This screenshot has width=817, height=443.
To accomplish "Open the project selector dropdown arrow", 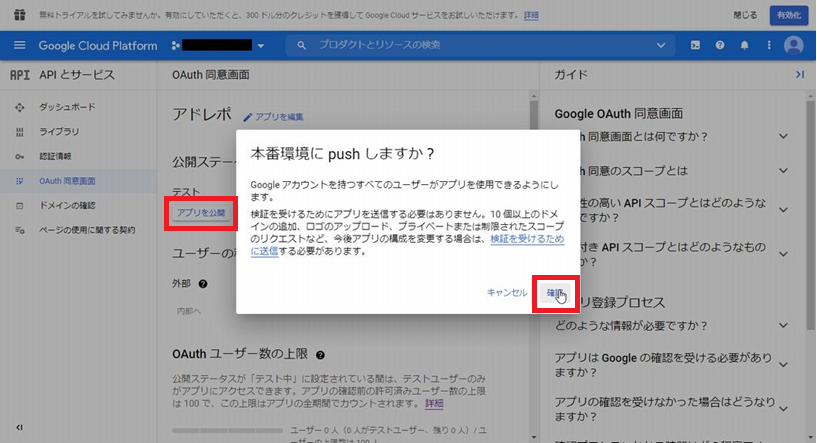I will click(x=261, y=46).
